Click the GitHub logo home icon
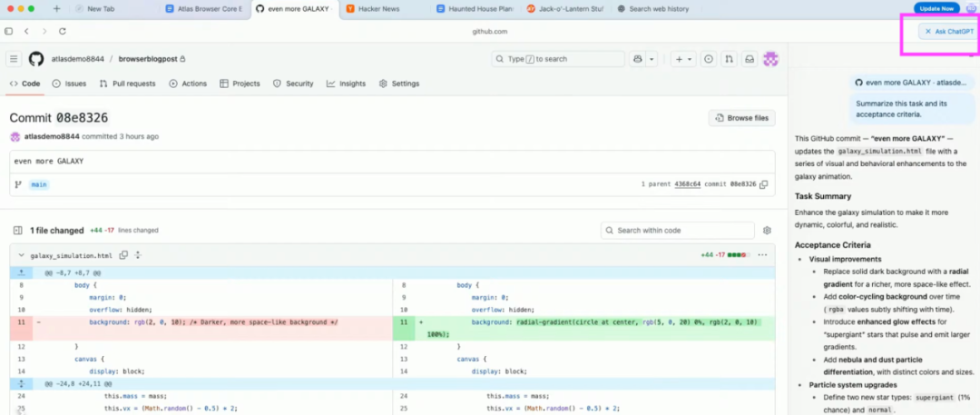 (36, 59)
